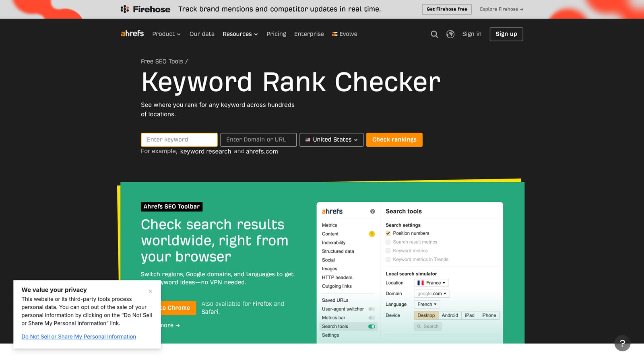Click the Sign up button
Viewport: 644px width, 362px height.
506,34
